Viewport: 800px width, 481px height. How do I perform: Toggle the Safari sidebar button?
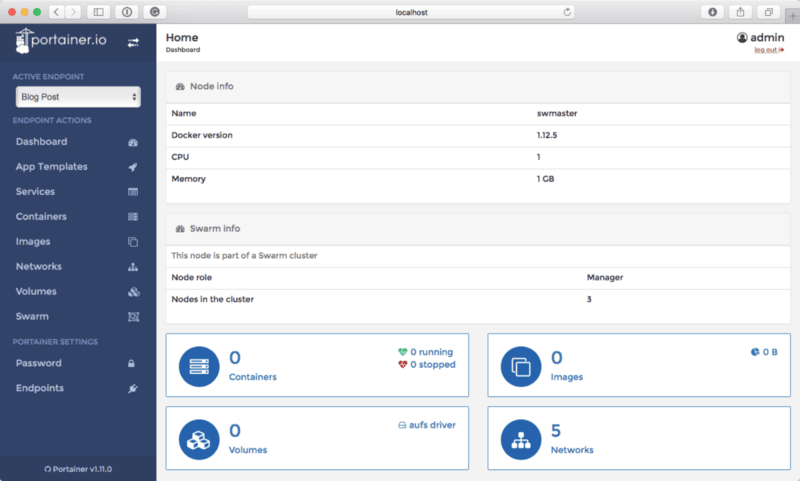pyautogui.click(x=98, y=12)
